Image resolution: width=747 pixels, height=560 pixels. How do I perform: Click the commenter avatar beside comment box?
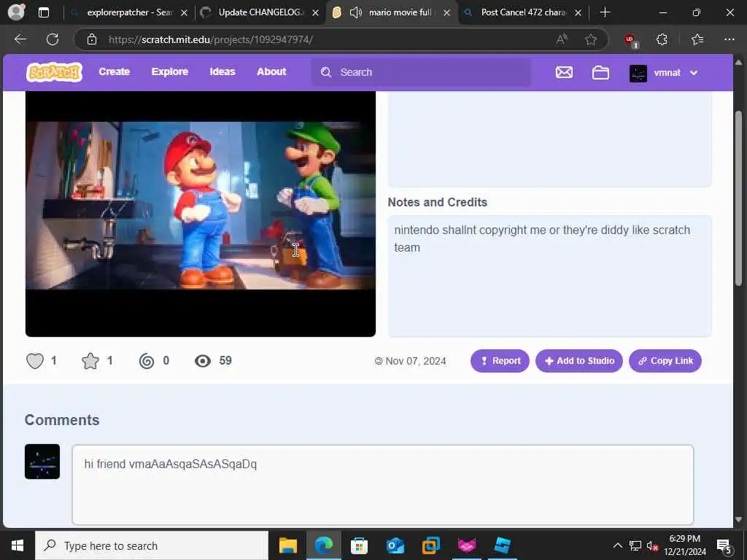pyautogui.click(x=42, y=462)
